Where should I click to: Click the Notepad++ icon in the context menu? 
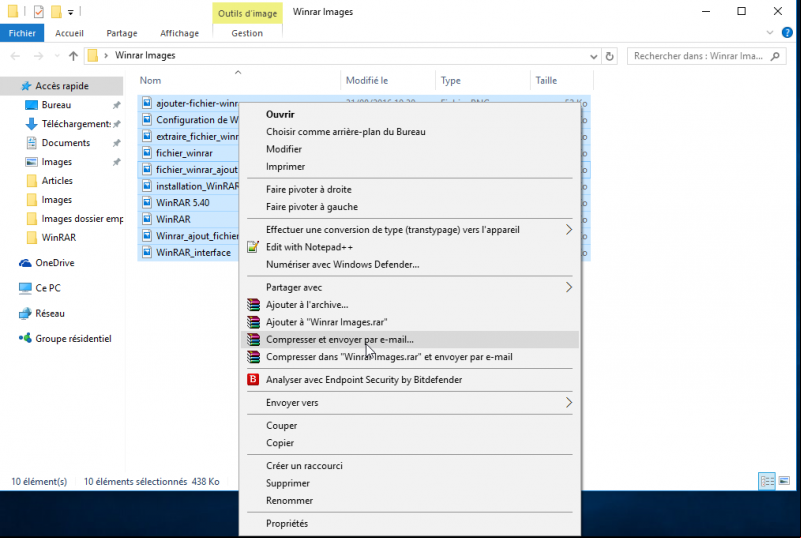(x=253, y=247)
